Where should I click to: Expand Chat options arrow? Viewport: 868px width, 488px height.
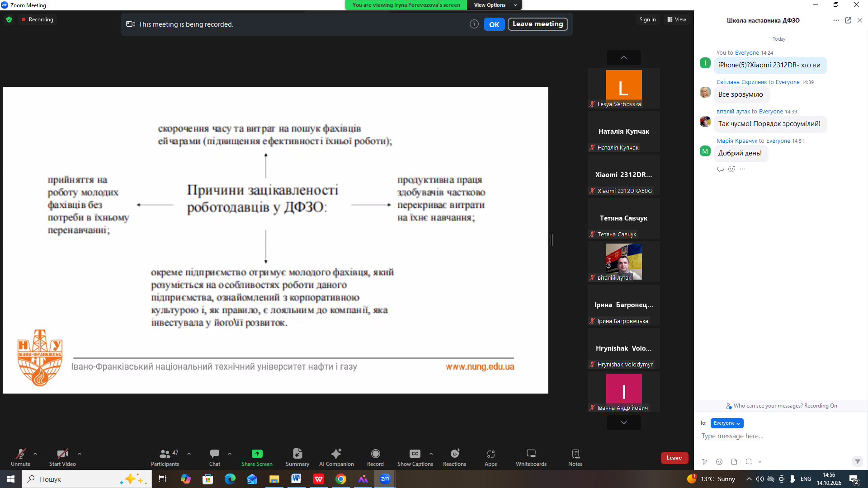230,454
